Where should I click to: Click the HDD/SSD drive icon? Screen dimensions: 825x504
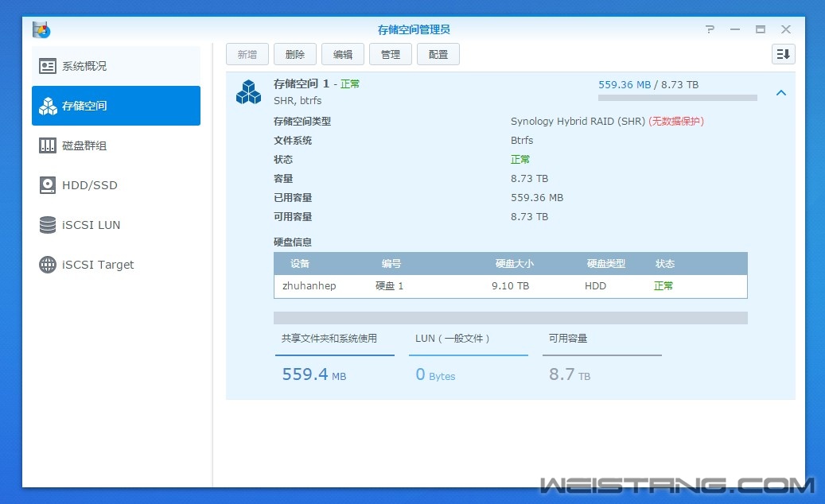point(48,185)
